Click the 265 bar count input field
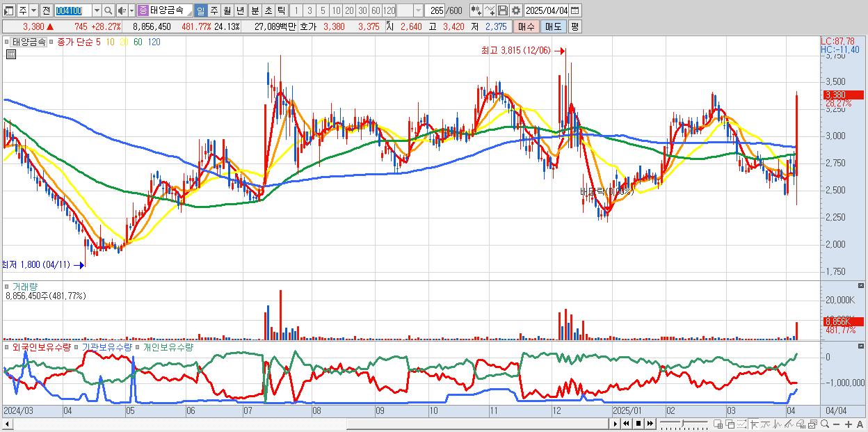Viewport: 868px width, 432px height. (435, 10)
